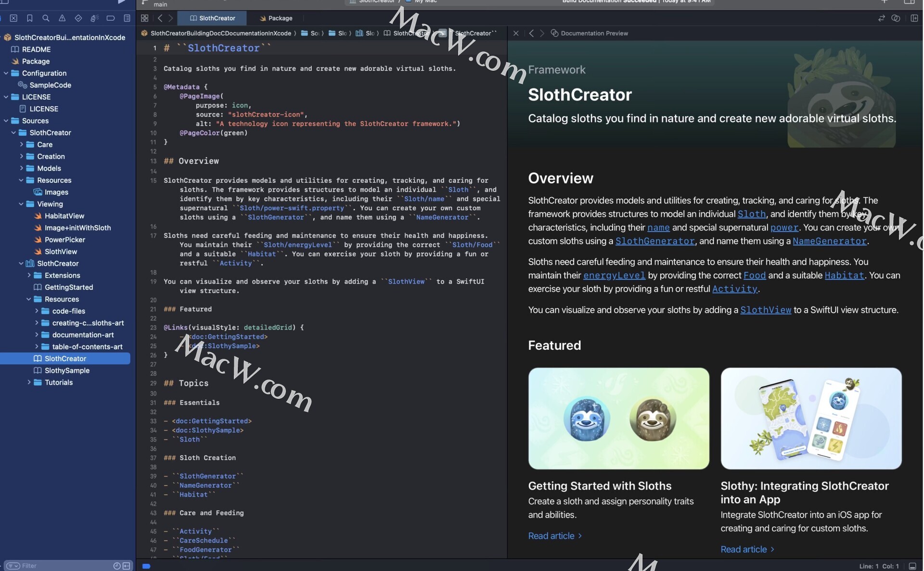Switch to the Package editor tab
The height and width of the screenshot is (571, 924).
point(276,18)
